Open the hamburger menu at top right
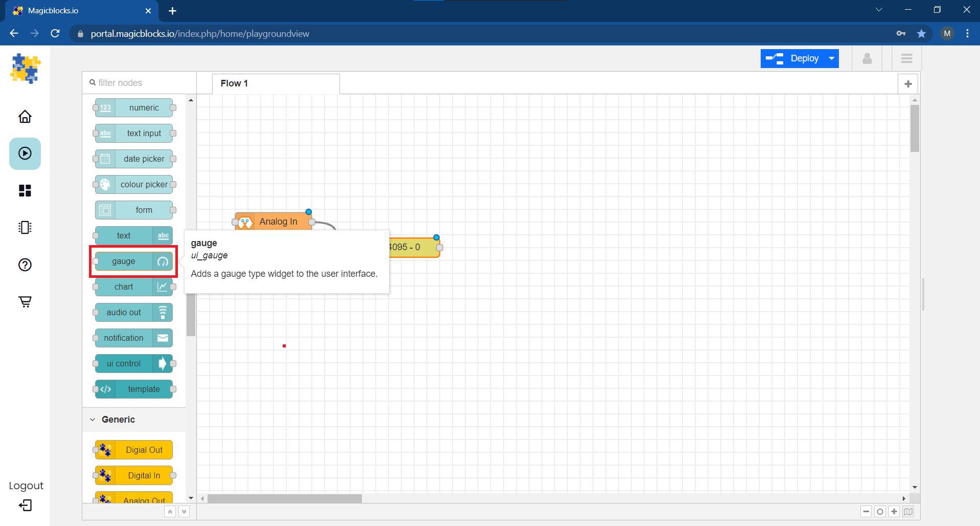The height and width of the screenshot is (526, 980). (x=906, y=59)
